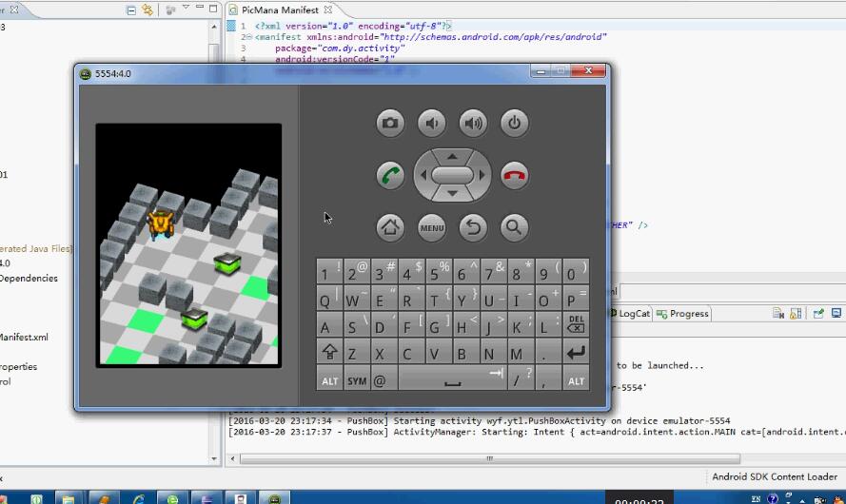Click the comma key next to right ALT

tap(548, 379)
